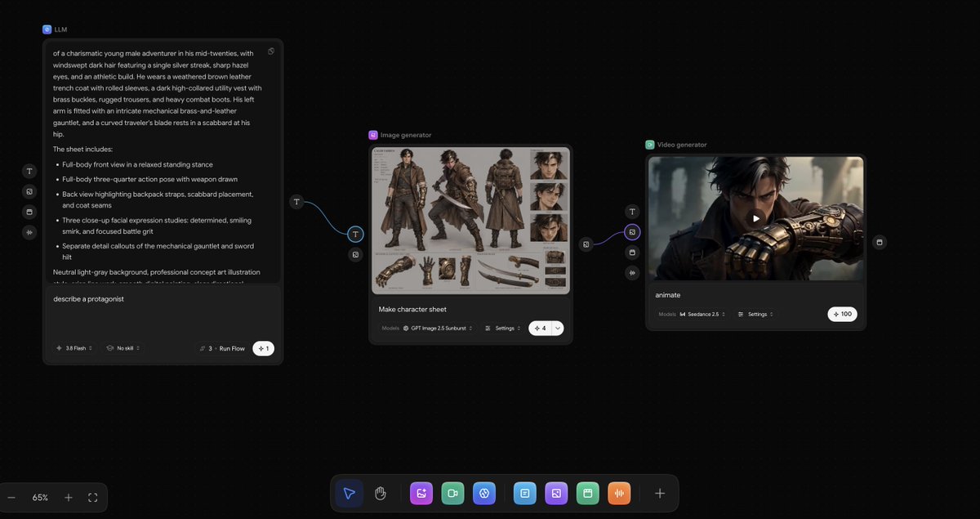
Task: Zoom in with the plus button
Action: point(69,497)
